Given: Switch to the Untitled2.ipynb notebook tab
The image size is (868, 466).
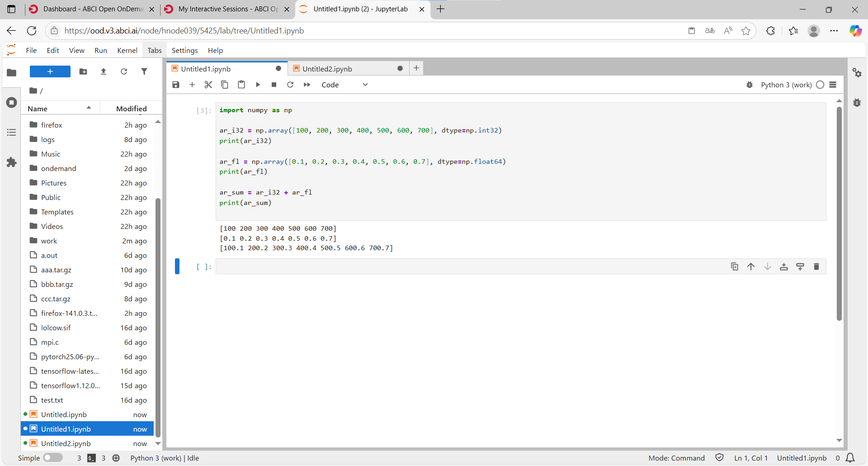Looking at the screenshot, I should [348, 69].
